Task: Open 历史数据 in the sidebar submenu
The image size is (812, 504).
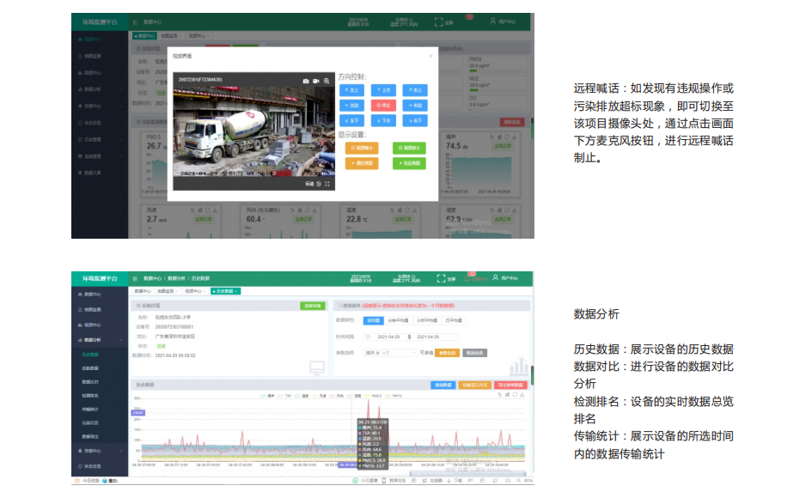Action: [90, 355]
